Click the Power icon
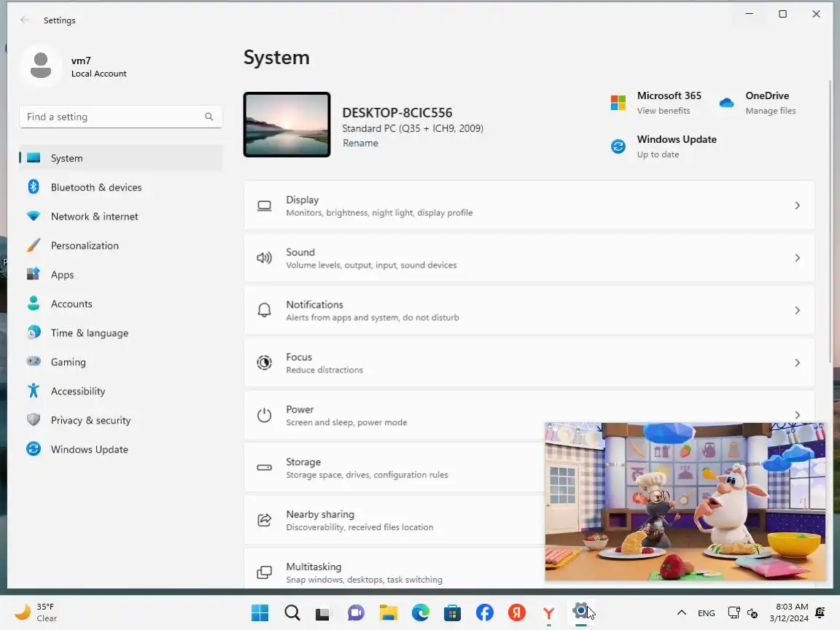840x630 pixels. coord(264,415)
